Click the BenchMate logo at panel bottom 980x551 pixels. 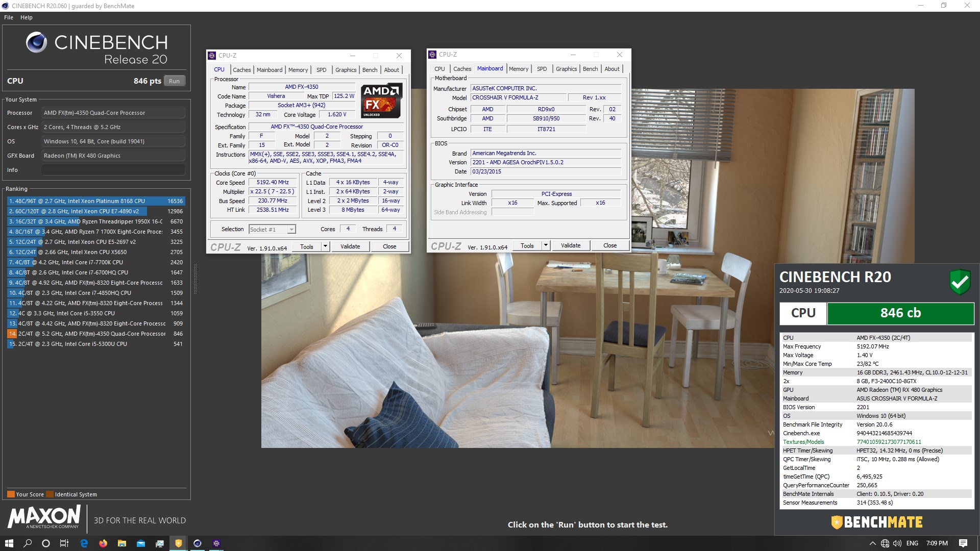(876, 522)
